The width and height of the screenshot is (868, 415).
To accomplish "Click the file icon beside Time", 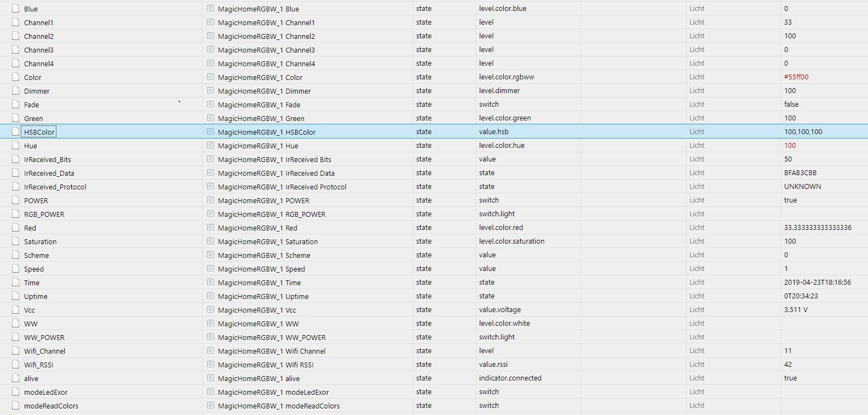I will click(x=16, y=283).
